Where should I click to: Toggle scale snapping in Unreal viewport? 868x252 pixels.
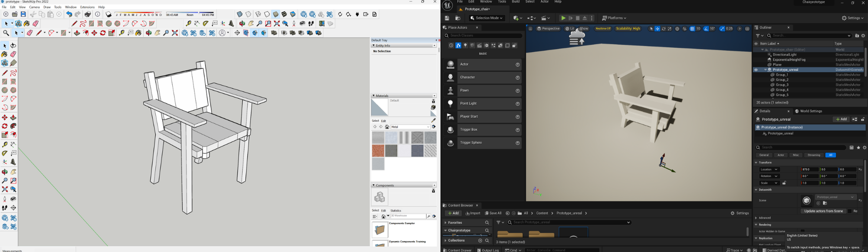point(722,29)
